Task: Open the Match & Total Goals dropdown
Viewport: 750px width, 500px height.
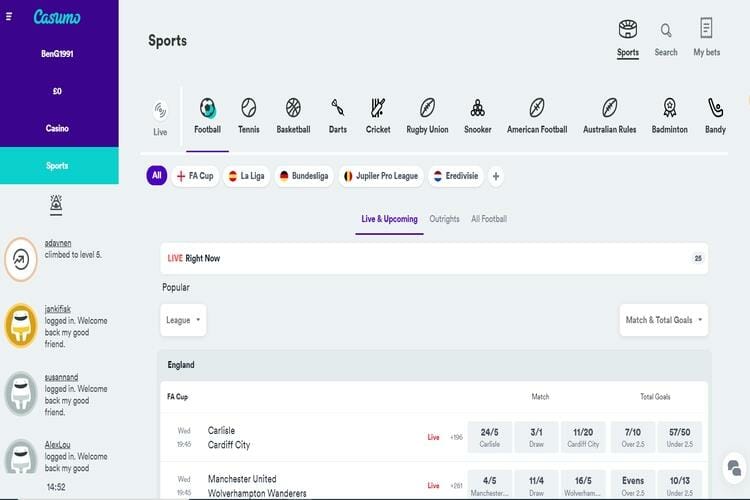Action: tap(664, 320)
